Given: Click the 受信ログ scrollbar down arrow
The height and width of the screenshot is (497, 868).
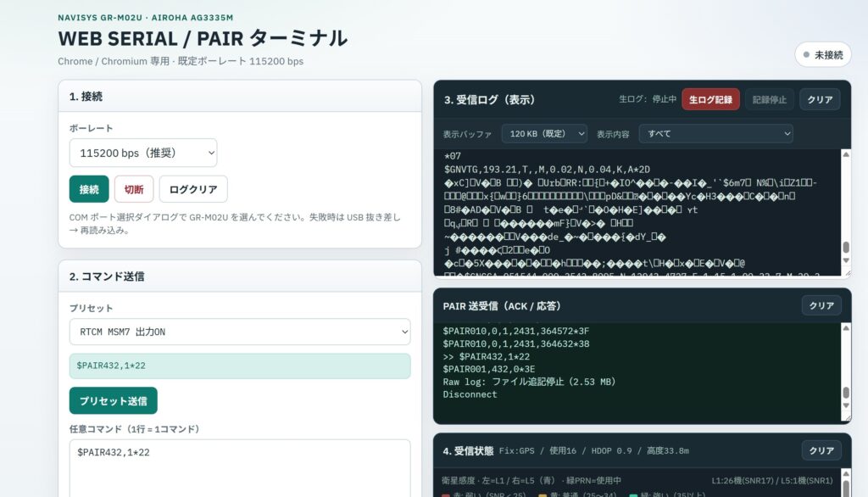Looking at the screenshot, I should pyautogui.click(x=846, y=260).
